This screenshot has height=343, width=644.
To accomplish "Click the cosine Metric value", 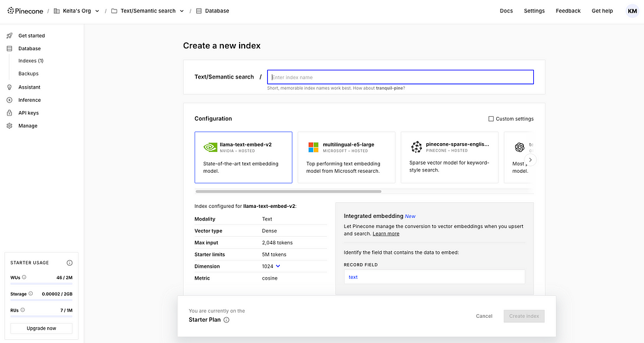I will tap(270, 278).
